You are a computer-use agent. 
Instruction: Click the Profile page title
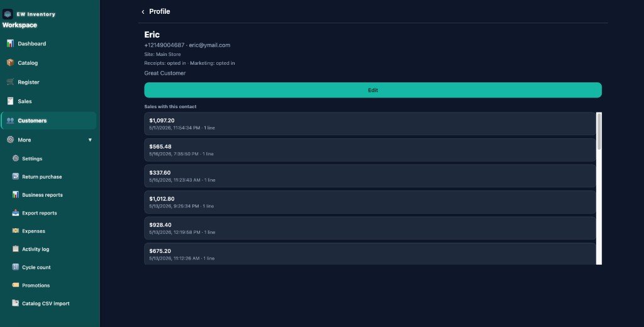[x=159, y=11]
